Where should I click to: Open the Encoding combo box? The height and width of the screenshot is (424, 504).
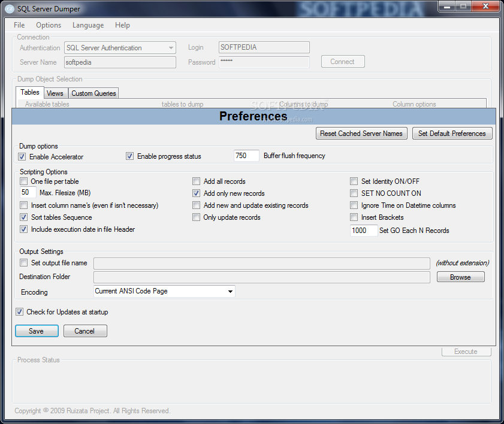(x=164, y=291)
